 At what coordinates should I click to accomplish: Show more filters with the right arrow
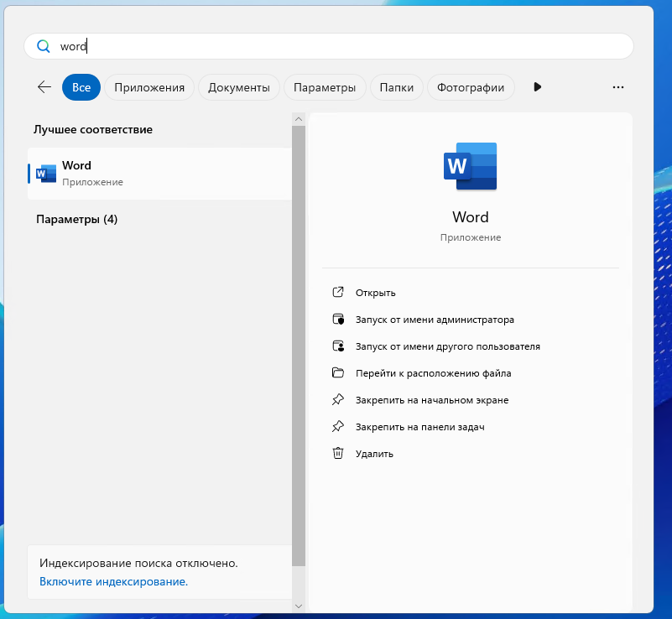coord(538,87)
